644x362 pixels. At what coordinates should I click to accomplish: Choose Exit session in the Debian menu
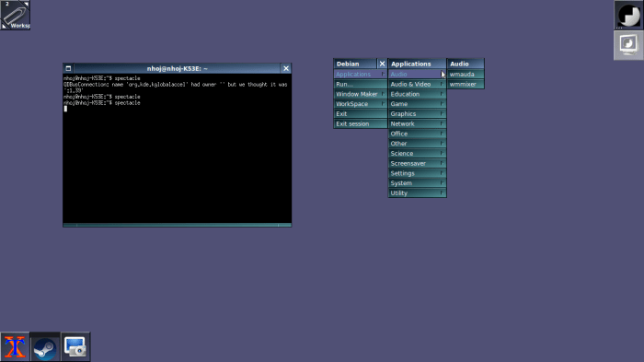(361, 123)
